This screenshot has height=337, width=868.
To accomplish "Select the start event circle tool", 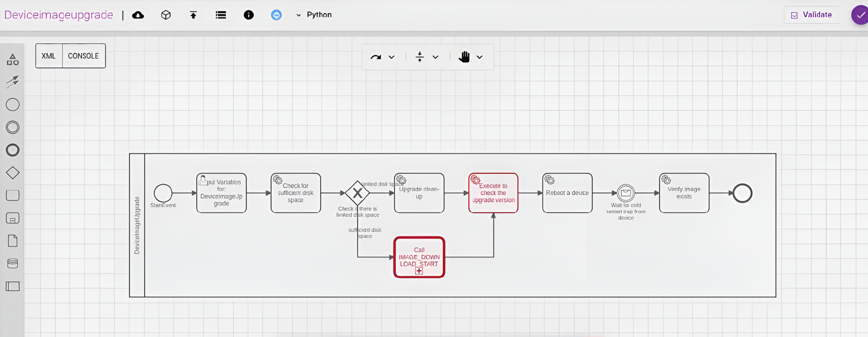I will click(13, 105).
